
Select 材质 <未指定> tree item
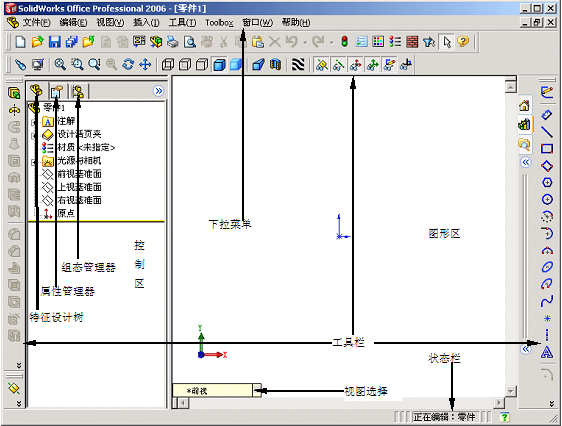click(x=86, y=147)
